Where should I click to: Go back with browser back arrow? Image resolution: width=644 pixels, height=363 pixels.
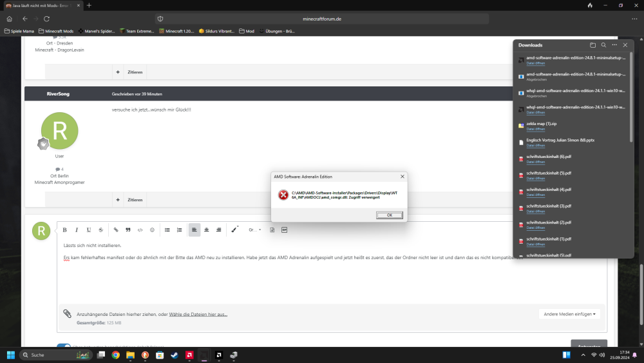coord(24,19)
